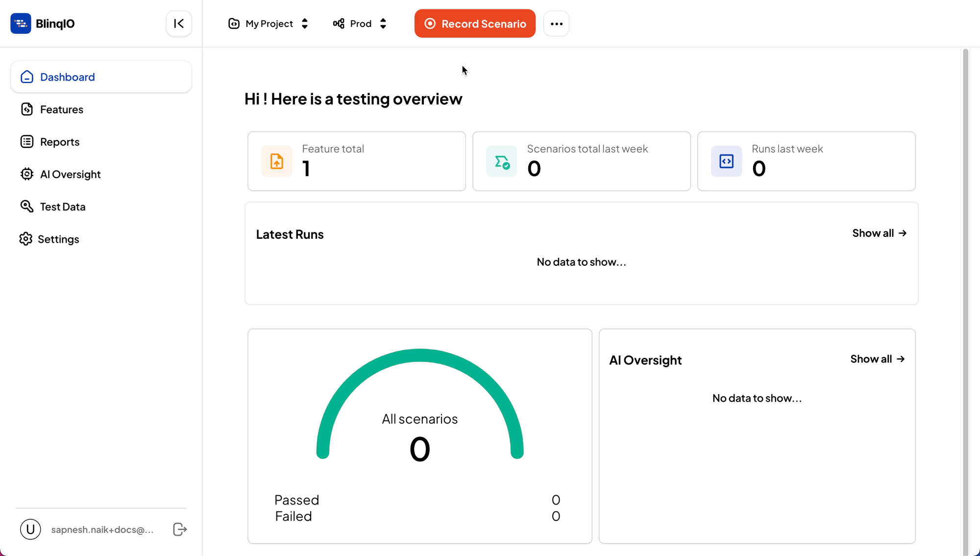Open the Features section icon

coord(27,109)
